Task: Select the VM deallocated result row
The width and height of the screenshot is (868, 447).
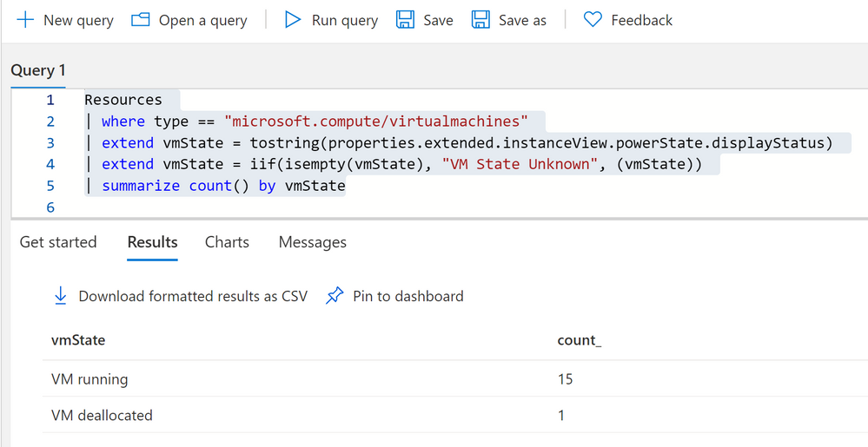Action: pos(455,415)
